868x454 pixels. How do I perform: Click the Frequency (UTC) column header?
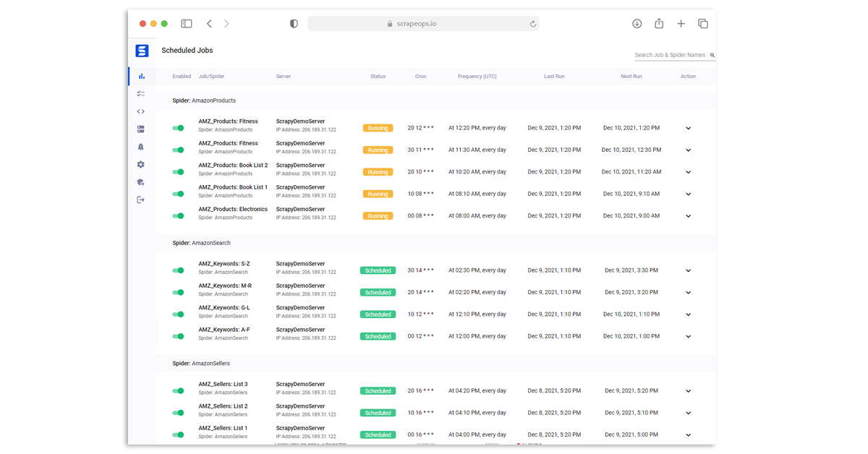tap(477, 76)
